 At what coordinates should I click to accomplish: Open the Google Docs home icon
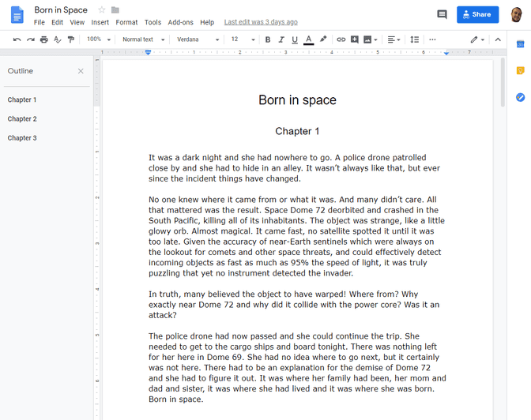pos(17,15)
